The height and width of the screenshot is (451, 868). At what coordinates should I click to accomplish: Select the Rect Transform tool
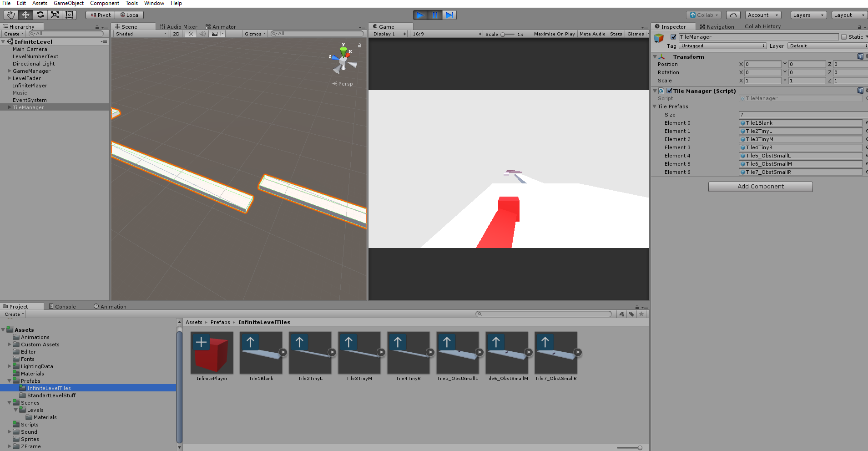coord(69,15)
